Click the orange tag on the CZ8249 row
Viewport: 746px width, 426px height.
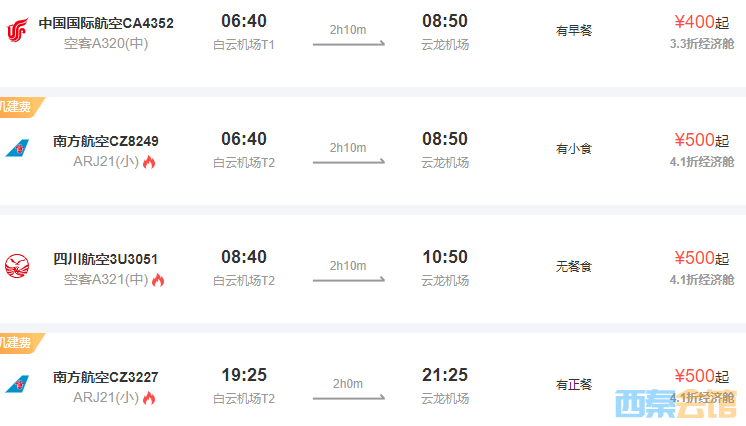pyautogui.click(x=20, y=107)
